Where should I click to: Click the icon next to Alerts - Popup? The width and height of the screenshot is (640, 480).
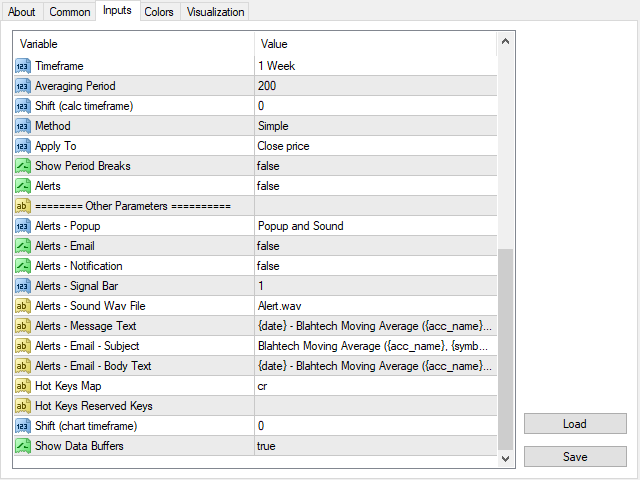pos(23,226)
